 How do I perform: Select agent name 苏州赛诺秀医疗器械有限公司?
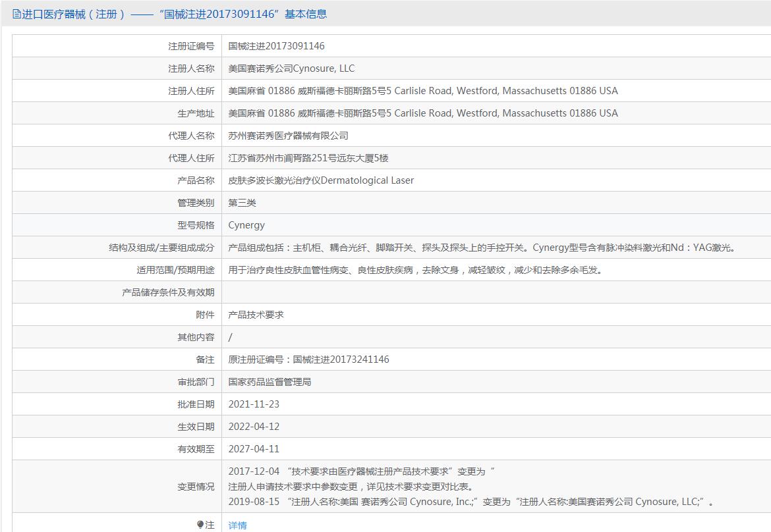point(288,136)
